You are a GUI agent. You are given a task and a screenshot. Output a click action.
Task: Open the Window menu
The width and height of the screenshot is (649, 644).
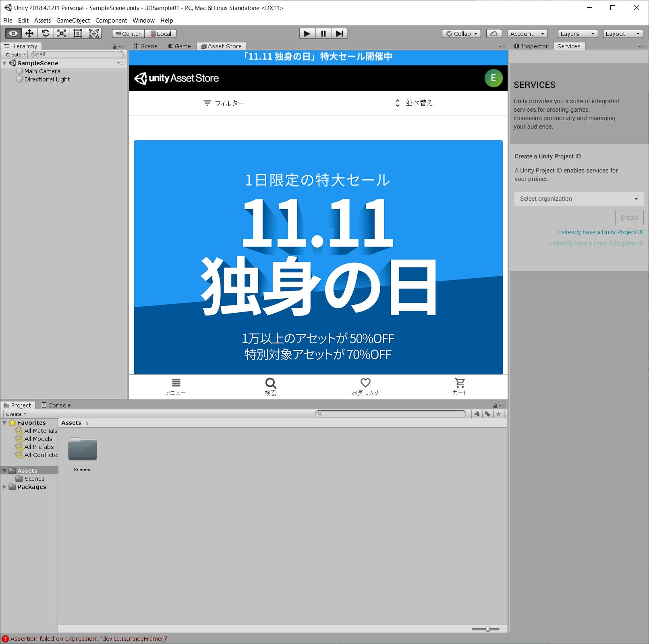click(143, 21)
